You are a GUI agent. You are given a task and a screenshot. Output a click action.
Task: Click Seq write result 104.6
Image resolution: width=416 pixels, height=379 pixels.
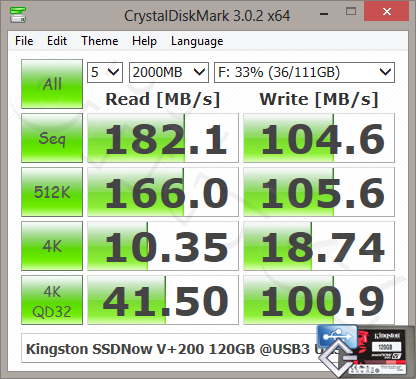click(319, 138)
